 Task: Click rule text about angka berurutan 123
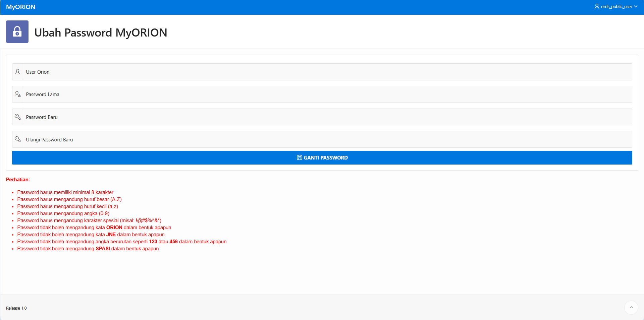pos(122,242)
